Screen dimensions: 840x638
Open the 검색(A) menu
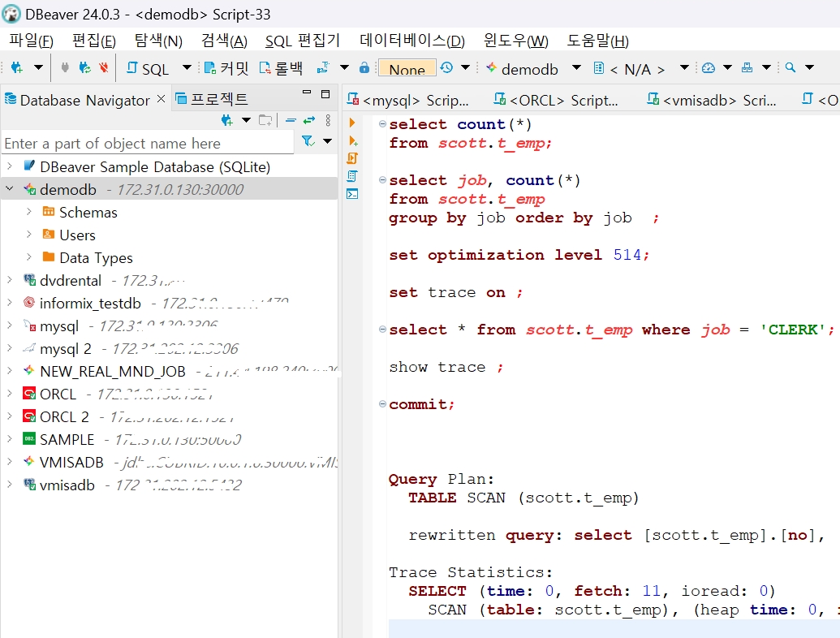(224, 41)
